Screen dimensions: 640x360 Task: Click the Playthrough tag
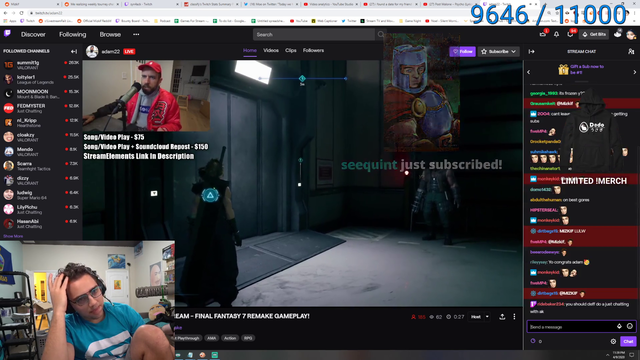coord(188,338)
